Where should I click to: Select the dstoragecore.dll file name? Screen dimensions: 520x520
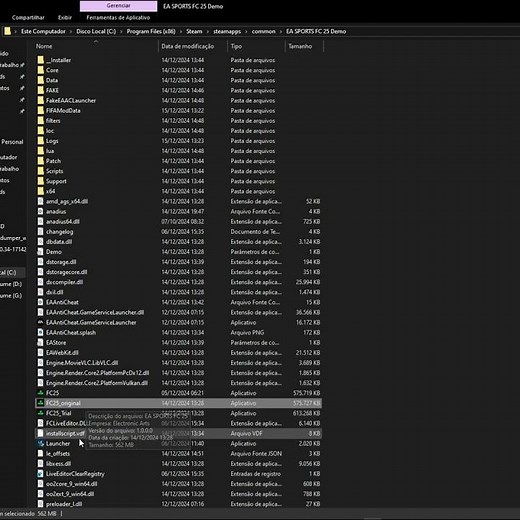(67, 272)
